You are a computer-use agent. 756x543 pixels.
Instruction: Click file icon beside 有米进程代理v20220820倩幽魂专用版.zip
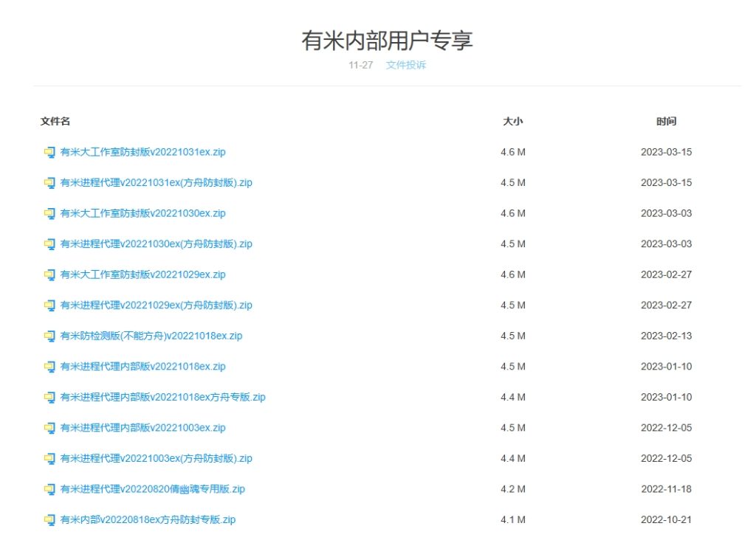coord(49,490)
